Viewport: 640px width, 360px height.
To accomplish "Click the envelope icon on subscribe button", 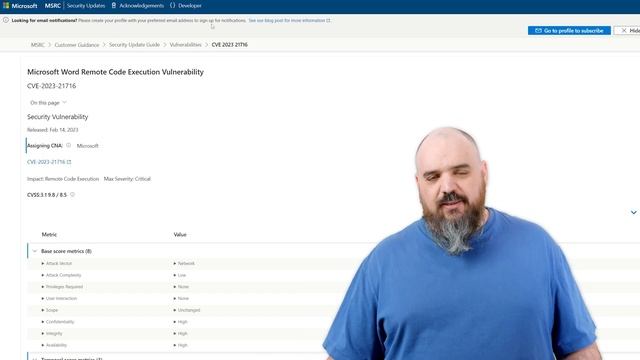I will pyautogui.click(x=538, y=31).
